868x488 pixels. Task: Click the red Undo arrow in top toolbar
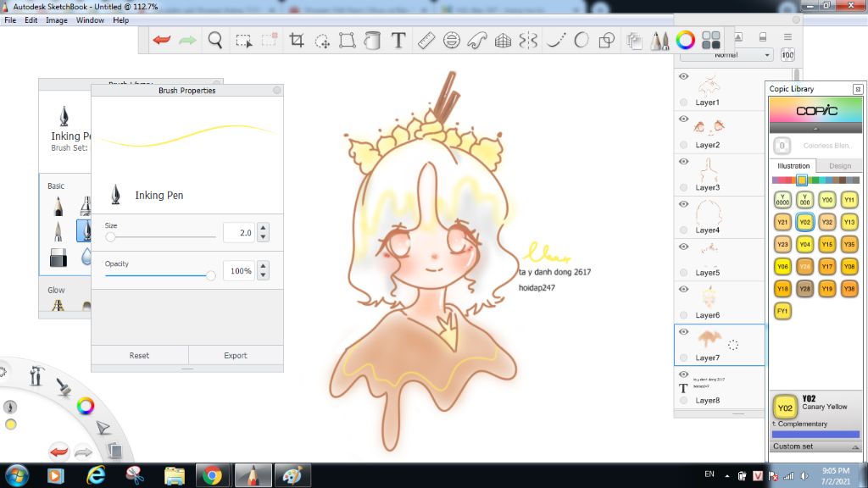point(162,40)
